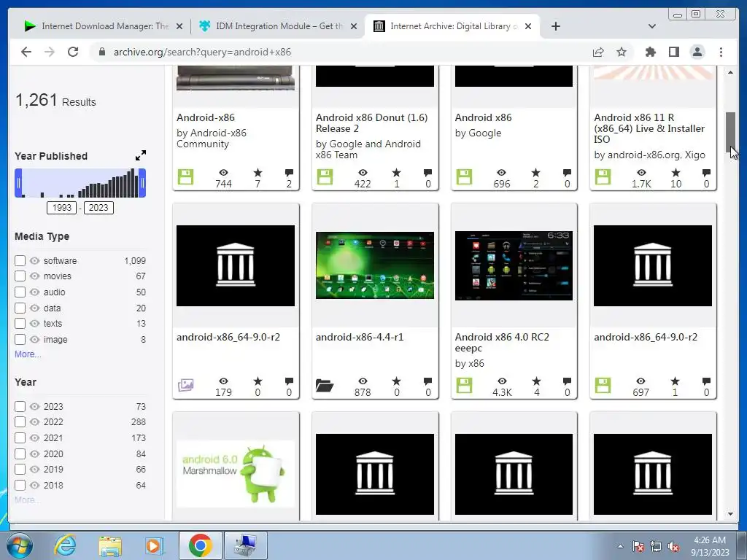The height and width of the screenshot is (560, 747).
Task: Open the Chrome profile avatar
Action: 697,52
